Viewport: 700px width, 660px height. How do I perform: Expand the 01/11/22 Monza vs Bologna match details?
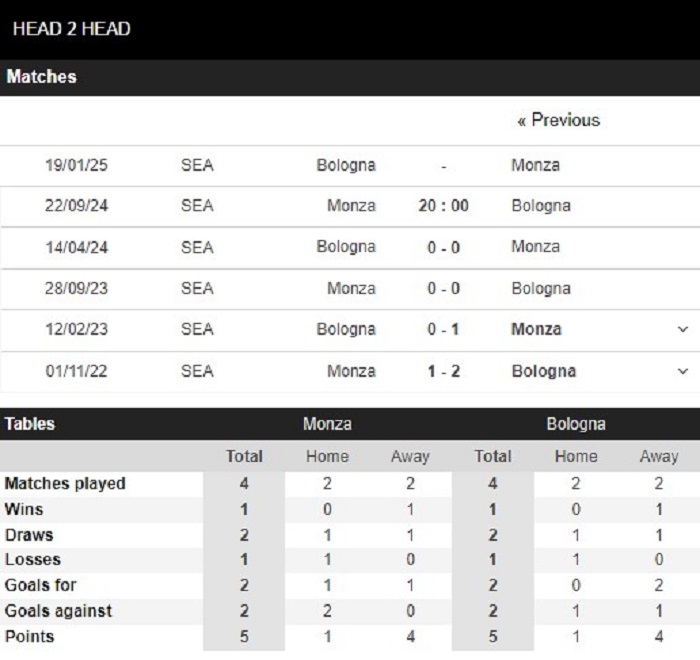pyautogui.click(x=683, y=371)
